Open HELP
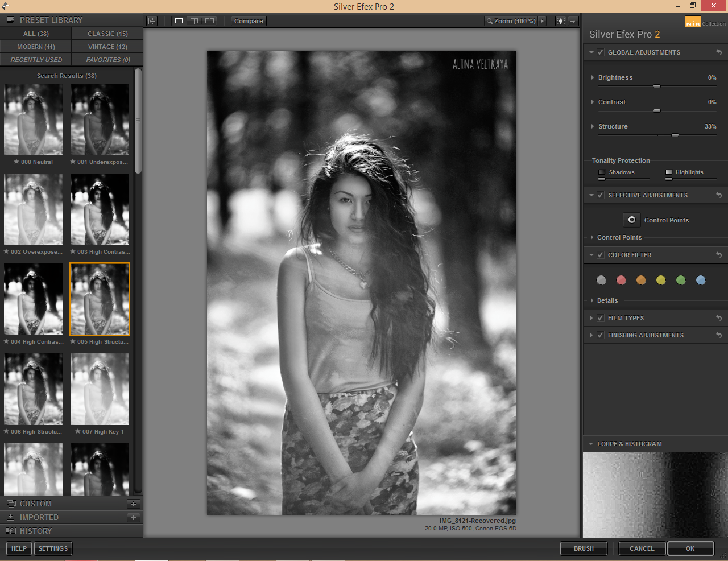Screen dimensions: 728x561 [x=19, y=548]
